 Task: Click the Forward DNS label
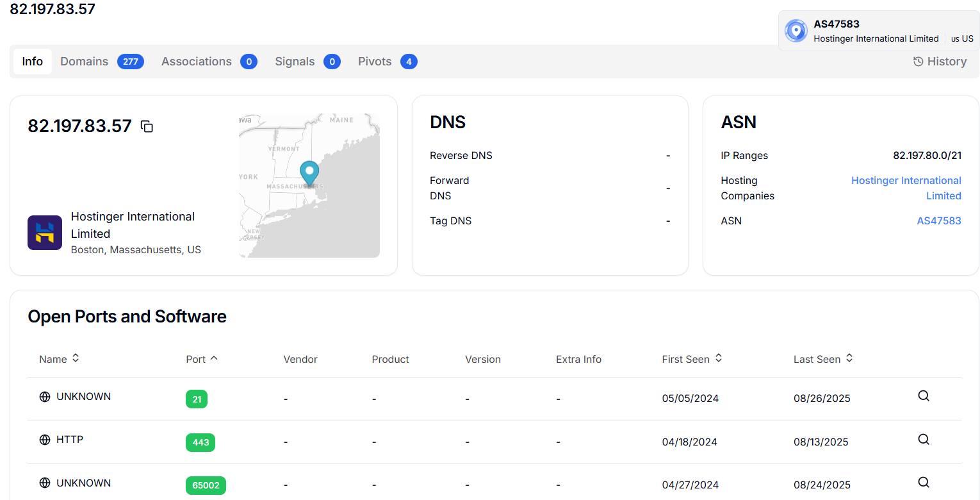point(450,188)
